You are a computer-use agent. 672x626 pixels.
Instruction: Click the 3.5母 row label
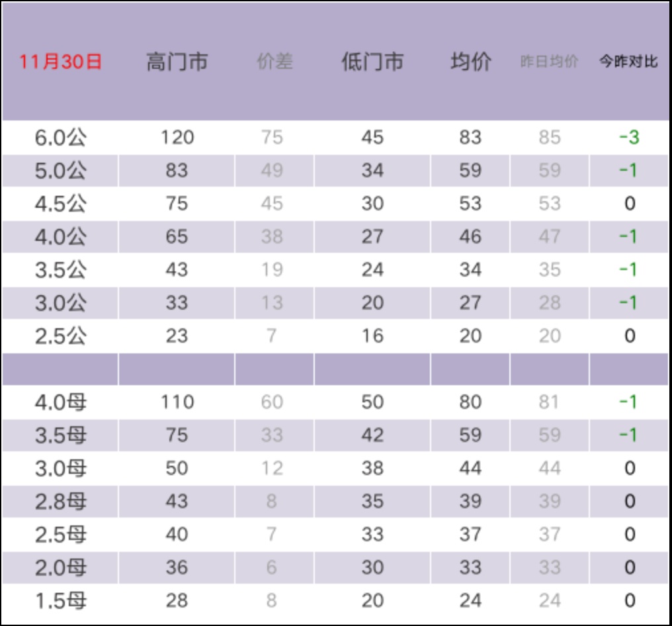60,435
